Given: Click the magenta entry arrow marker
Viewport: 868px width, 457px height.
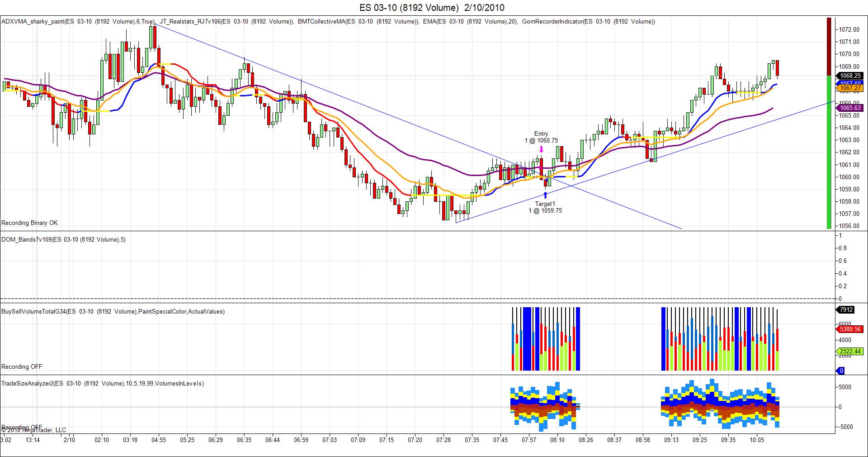Looking at the screenshot, I should pos(541,149).
